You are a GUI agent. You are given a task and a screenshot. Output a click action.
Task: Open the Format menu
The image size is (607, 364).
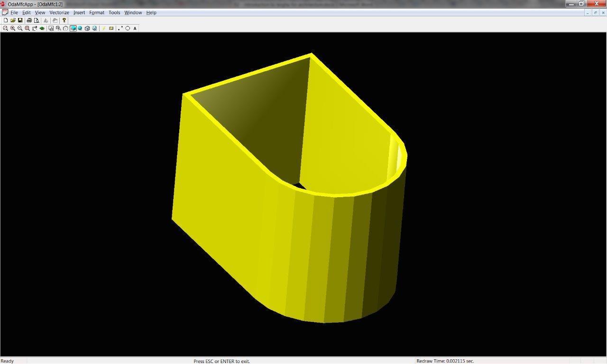point(97,13)
